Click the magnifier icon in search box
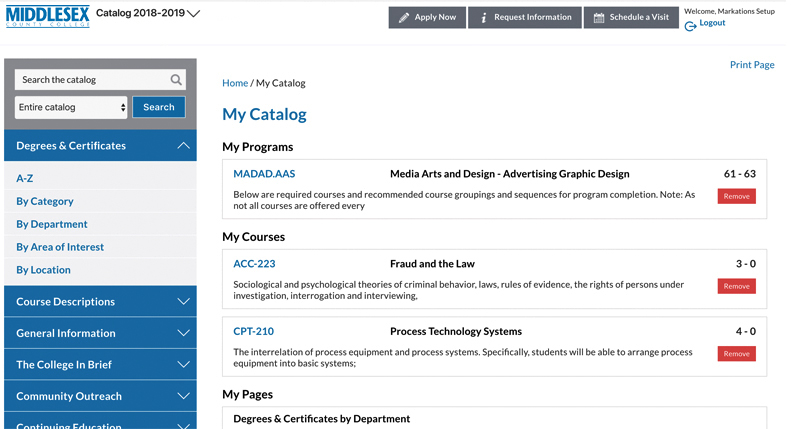Screen dimensions: 795x429 176,80
